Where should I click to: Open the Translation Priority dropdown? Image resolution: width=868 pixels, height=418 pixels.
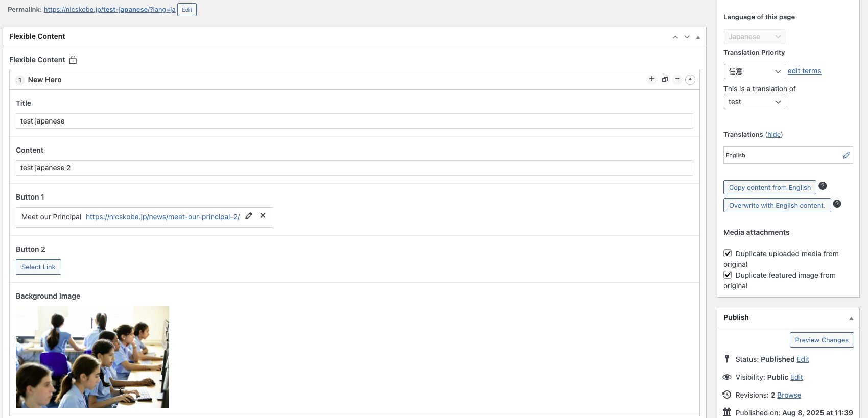point(754,71)
